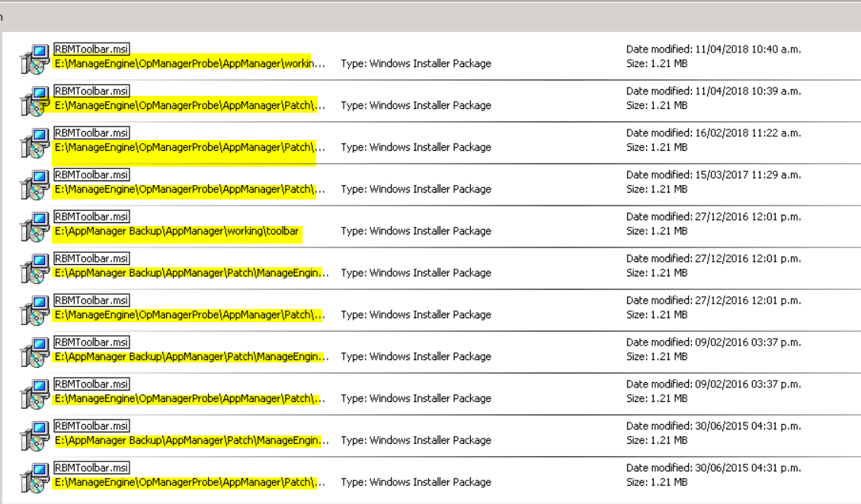Click RBMToolbar.msi name in AppManager Backup row dated 30/06/2015
Image resolution: width=861 pixels, height=504 pixels.
91,426
